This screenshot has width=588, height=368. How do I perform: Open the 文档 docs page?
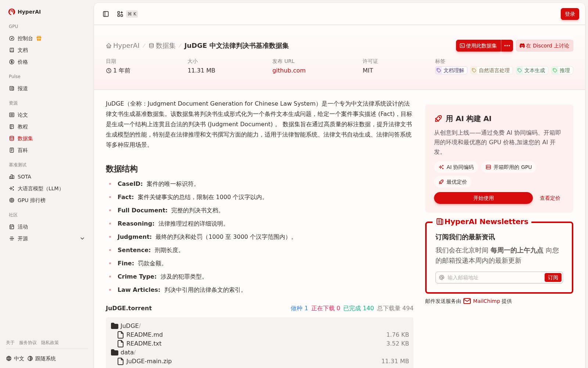(47, 50)
